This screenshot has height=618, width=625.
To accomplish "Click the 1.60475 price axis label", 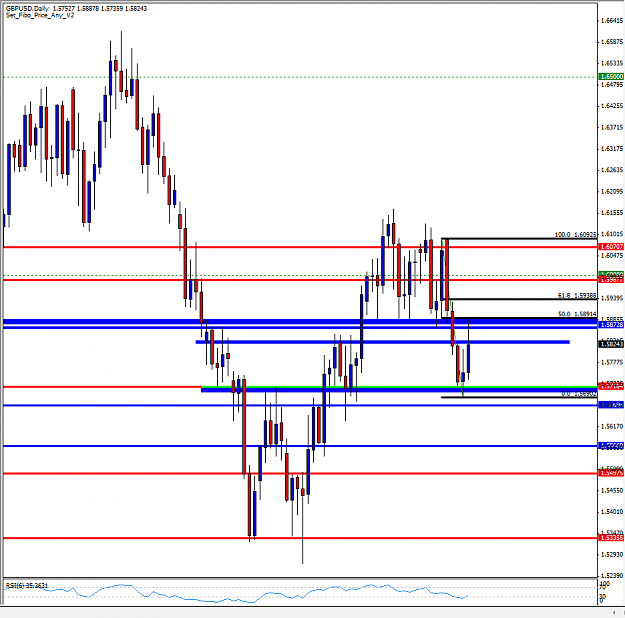I will pyautogui.click(x=612, y=255).
